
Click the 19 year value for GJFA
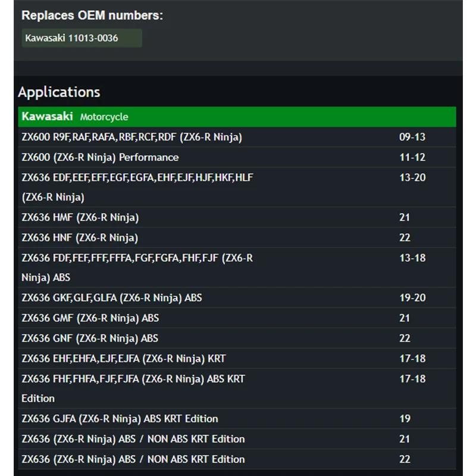405,419
